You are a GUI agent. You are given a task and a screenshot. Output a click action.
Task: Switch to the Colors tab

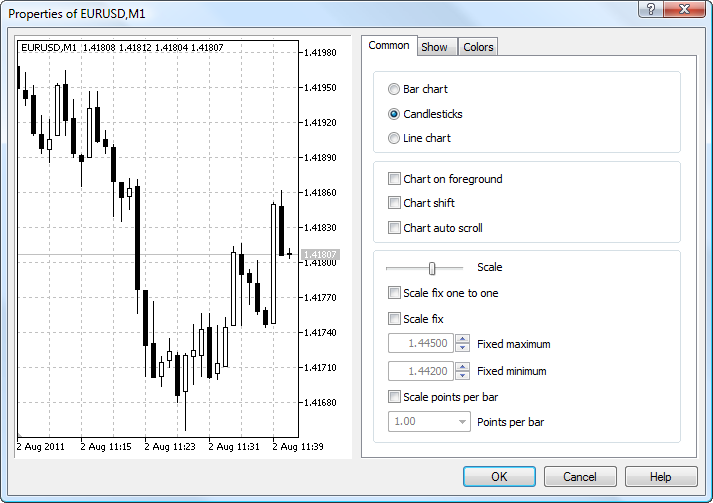(x=478, y=47)
